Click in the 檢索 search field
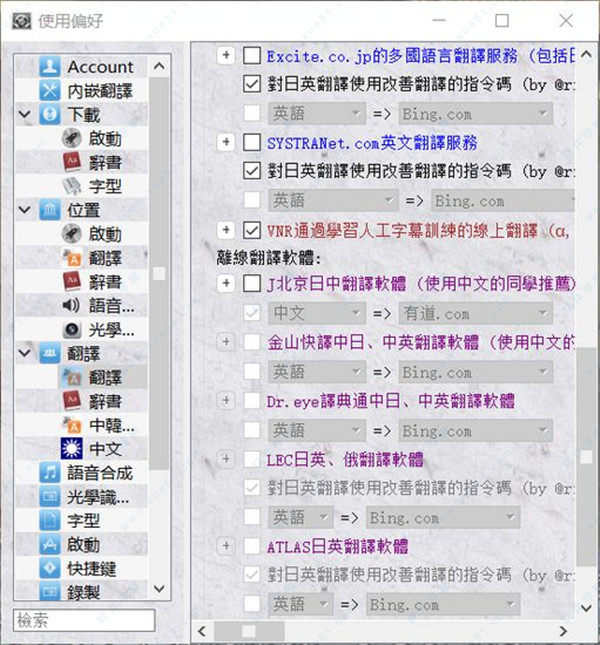 (x=84, y=620)
